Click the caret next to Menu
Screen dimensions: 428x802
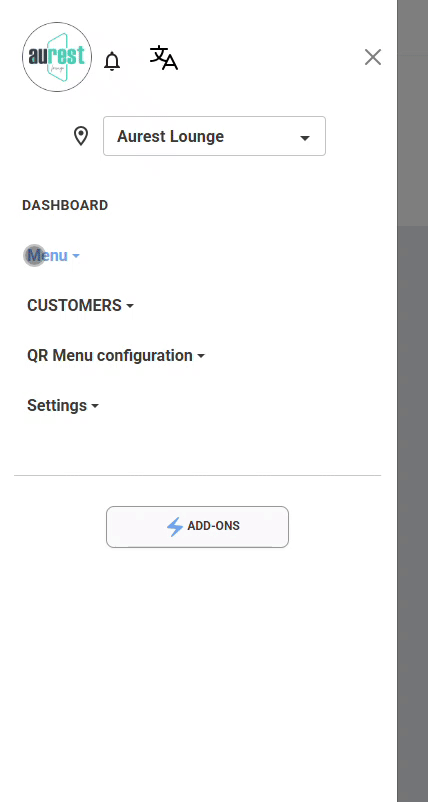76,256
